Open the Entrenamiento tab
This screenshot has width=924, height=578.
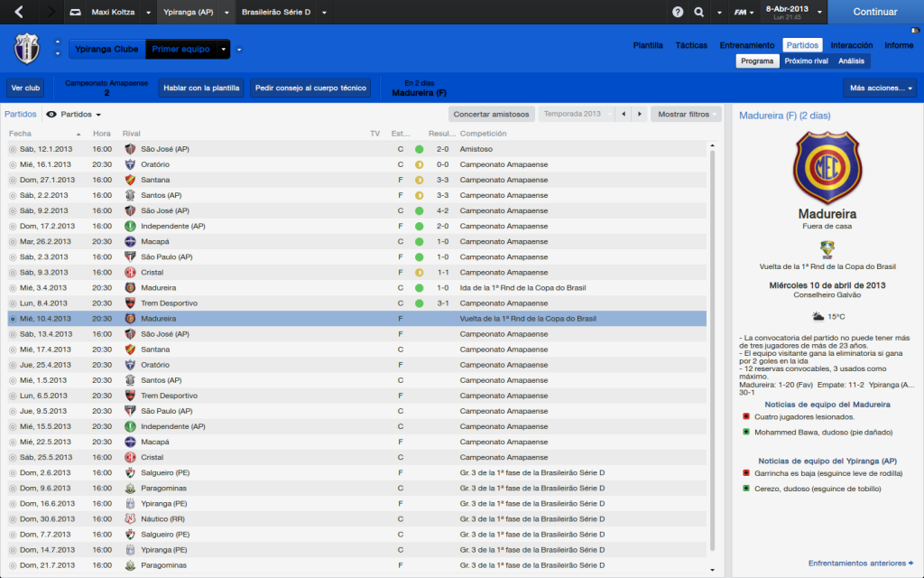pyautogui.click(x=746, y=45)
